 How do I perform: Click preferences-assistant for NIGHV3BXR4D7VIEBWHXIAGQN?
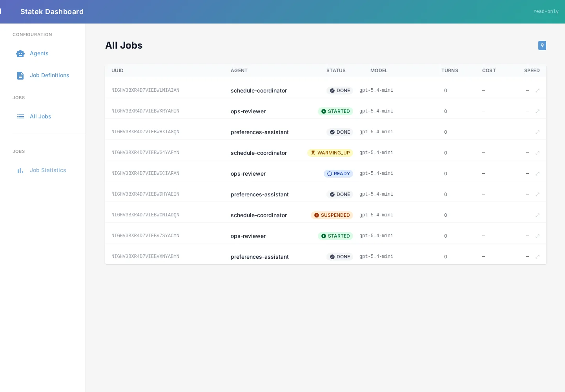point(260,132)
